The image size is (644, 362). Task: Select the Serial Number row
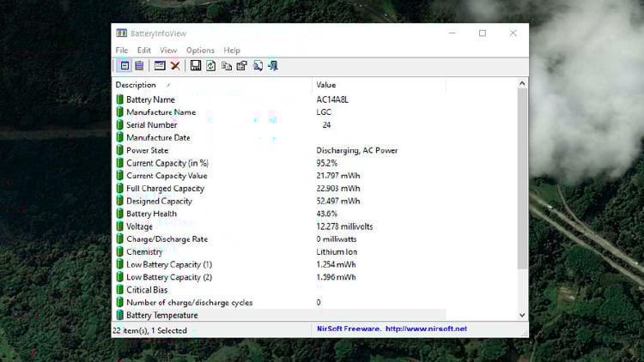279,124
